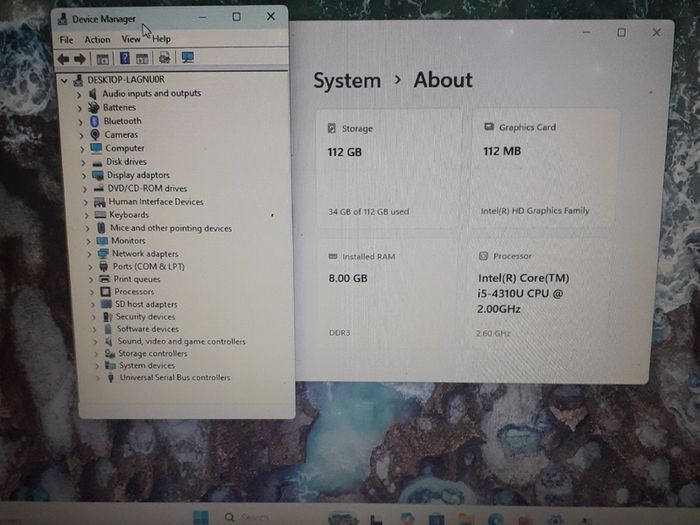Click the Human Interface Devices icon
The width and height of the screenshot is (700, 525).
coord(100,202)
